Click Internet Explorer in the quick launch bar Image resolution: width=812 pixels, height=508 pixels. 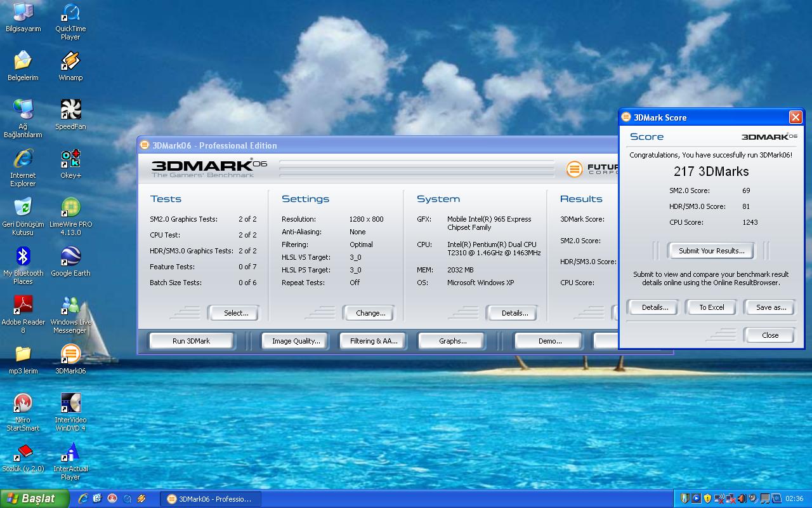tap(82, 499)
